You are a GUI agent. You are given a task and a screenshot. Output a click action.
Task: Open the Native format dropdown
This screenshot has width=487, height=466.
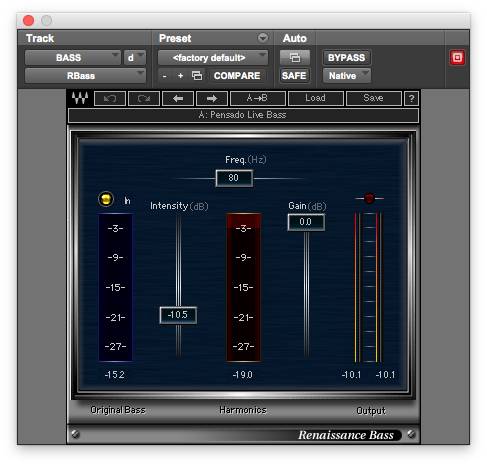tap(346, 76)
